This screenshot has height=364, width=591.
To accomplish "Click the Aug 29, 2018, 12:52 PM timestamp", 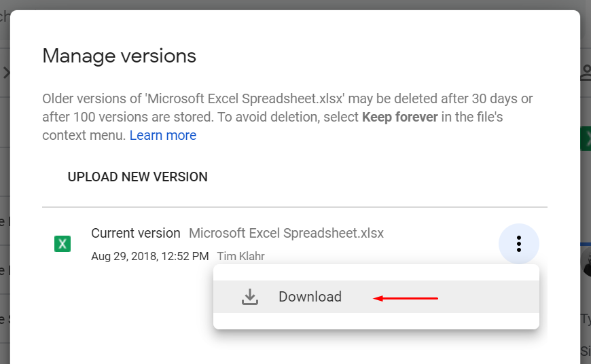I will (149, 256).
